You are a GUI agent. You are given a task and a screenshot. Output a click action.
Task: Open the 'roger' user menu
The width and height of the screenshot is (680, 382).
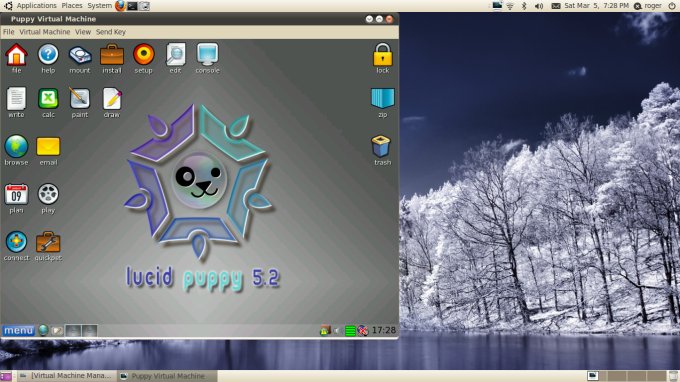648,6
